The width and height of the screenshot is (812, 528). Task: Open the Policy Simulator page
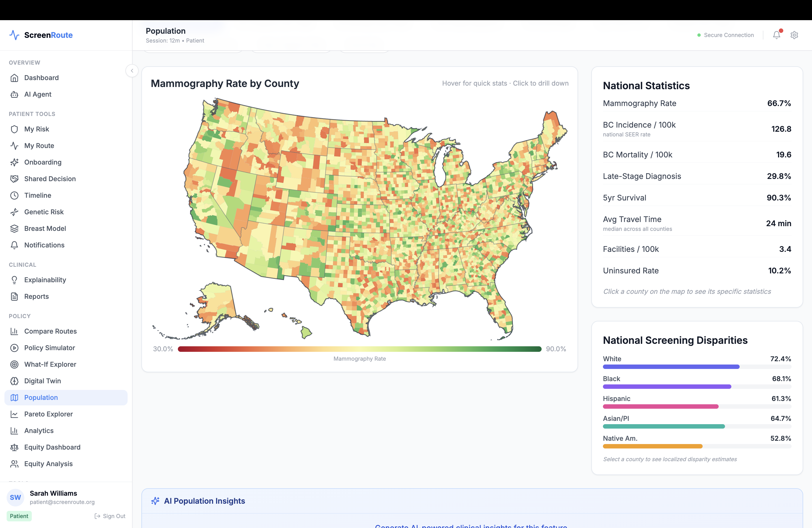click(49, 348)
